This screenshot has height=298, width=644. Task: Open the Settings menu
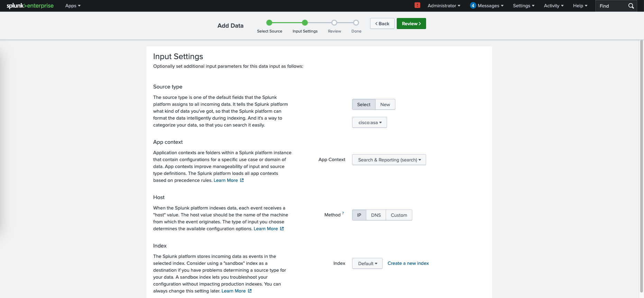[x=523, y=6]
